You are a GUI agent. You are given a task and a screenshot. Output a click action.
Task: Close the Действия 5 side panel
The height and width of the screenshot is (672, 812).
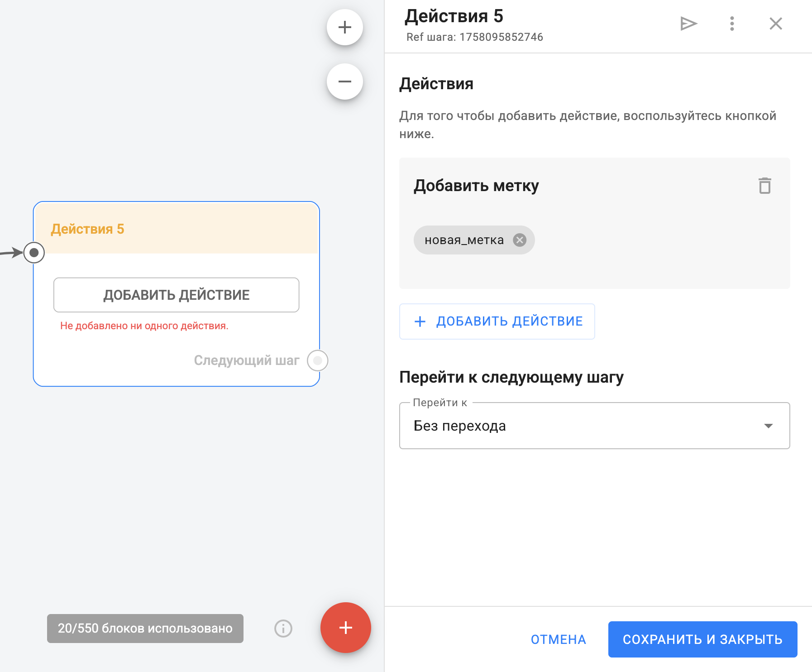(x=776, y=24)
